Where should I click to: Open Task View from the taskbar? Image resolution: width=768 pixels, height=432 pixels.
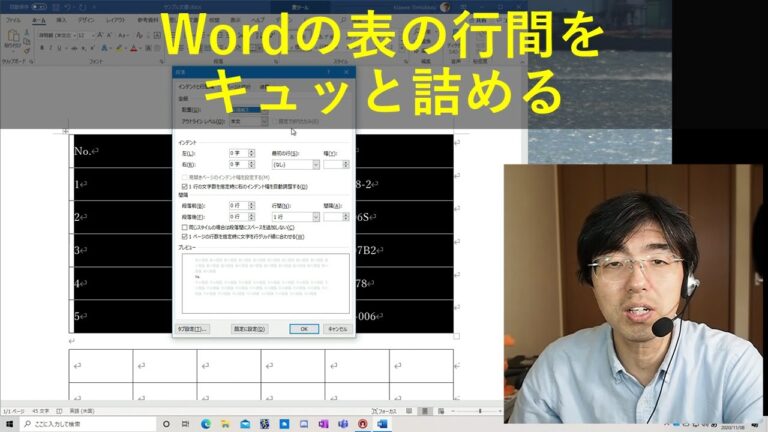coord(186,424)
